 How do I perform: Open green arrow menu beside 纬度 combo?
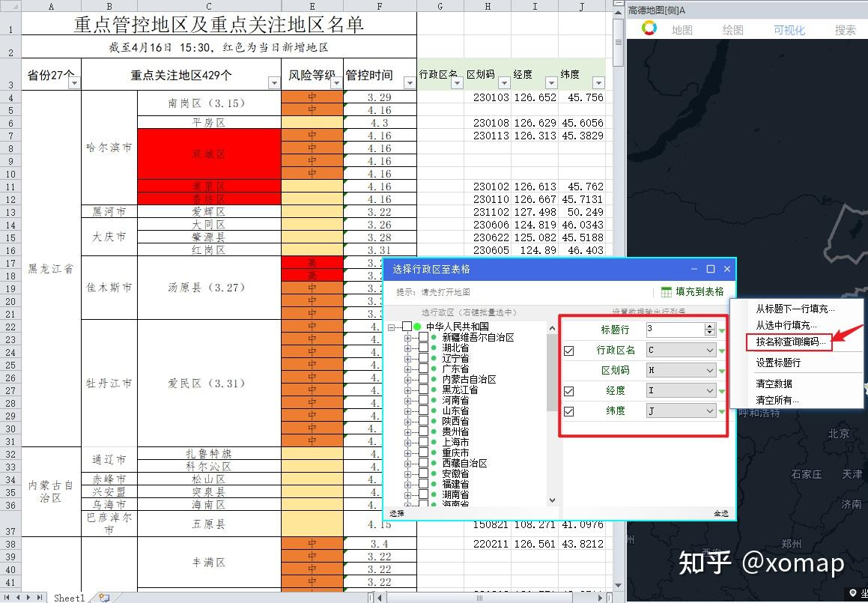[722, 411]
